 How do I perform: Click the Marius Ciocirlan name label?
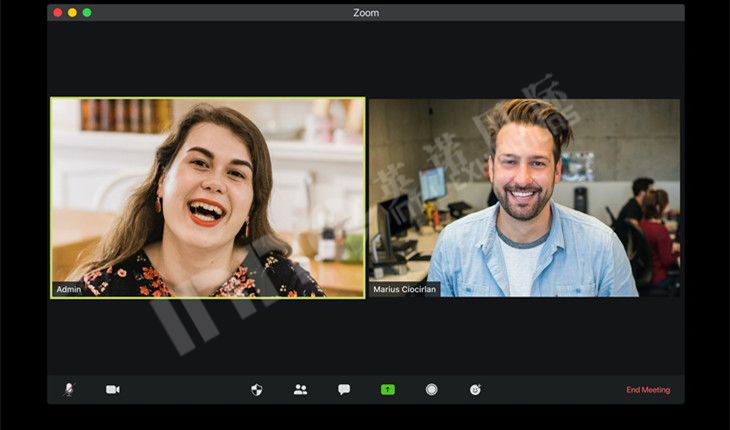click(405, 289)
